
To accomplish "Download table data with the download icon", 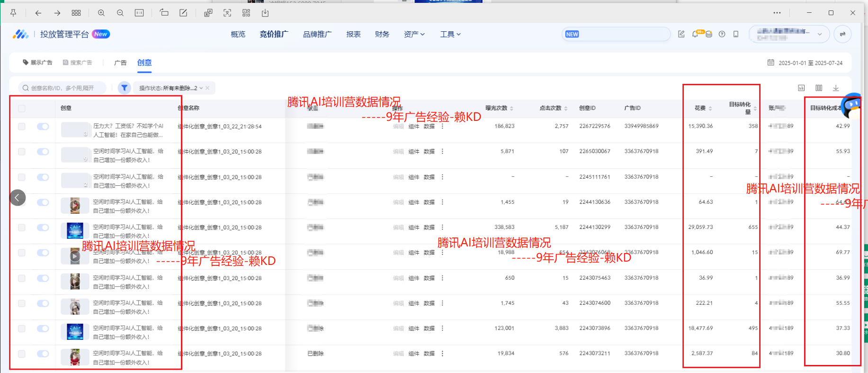I will click(836, 88).
